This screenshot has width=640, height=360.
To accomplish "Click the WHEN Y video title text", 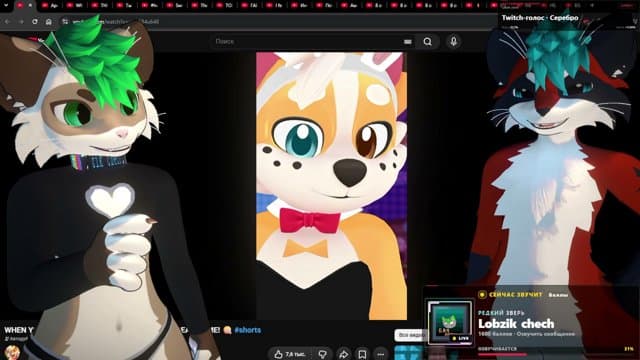I will click(x=19, y=330).
